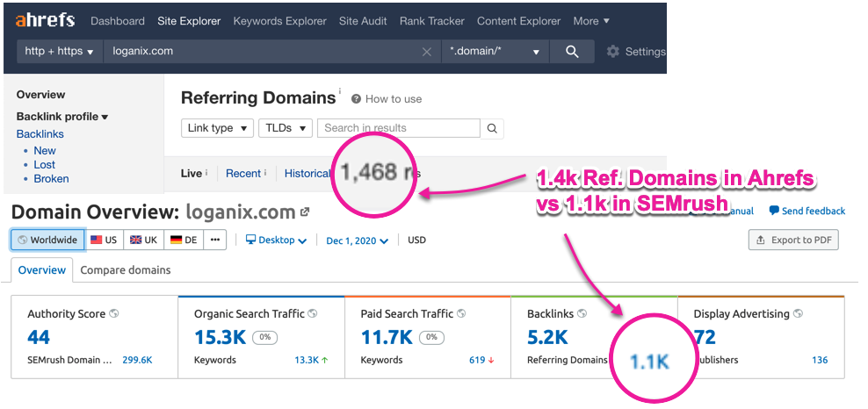Select the DE database flag button
This screenshot has width=868, height=409.
click(x=184, y=240)
